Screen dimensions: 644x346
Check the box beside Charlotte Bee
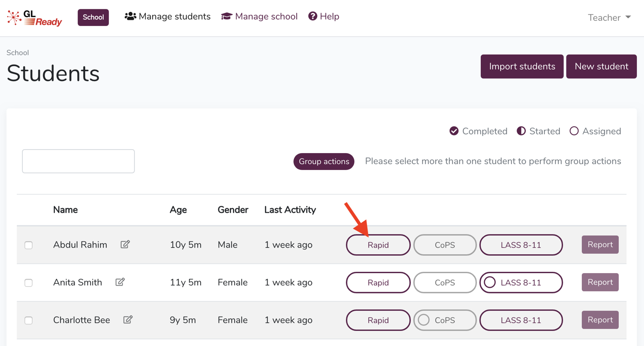point(29,320)
